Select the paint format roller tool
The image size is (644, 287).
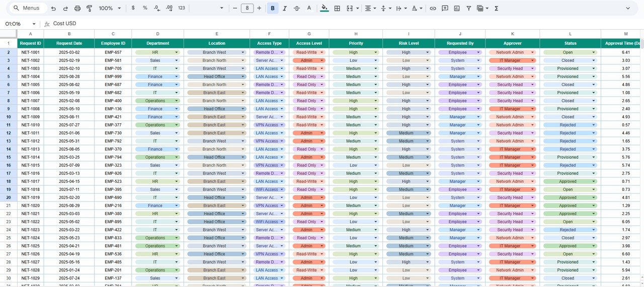point(89,9)
